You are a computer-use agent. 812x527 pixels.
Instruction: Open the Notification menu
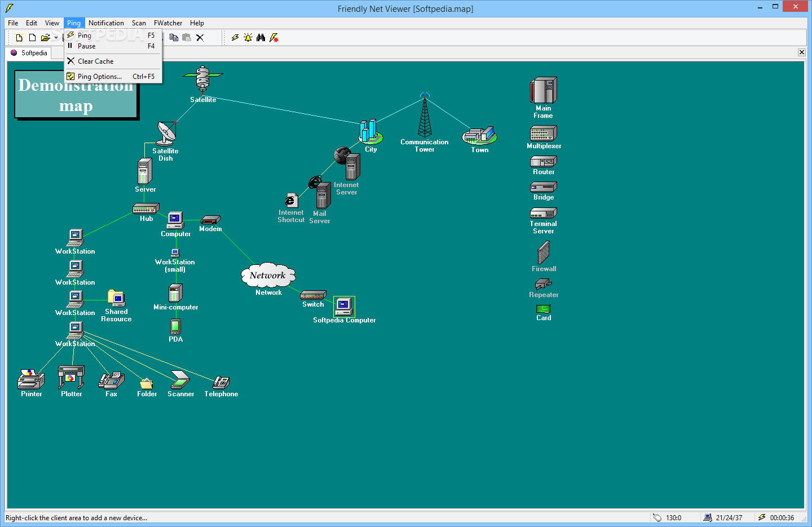pos(106,23)
